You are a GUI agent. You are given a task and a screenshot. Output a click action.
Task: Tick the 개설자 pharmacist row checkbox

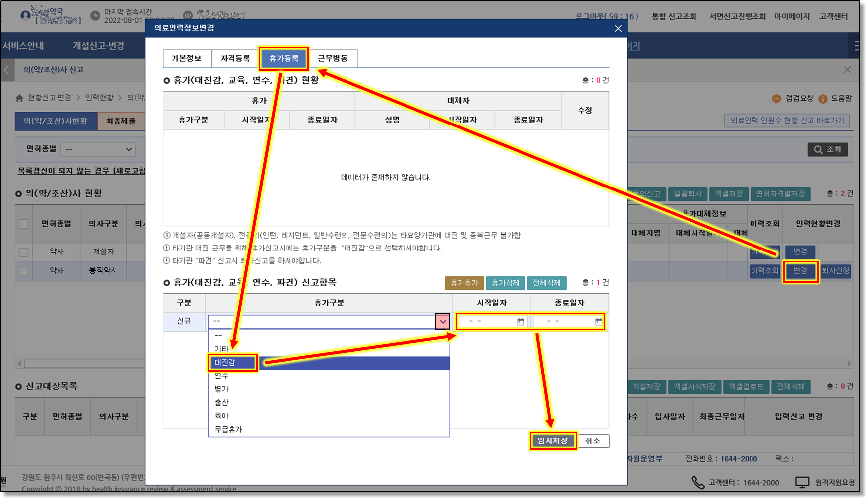point(23,252)
